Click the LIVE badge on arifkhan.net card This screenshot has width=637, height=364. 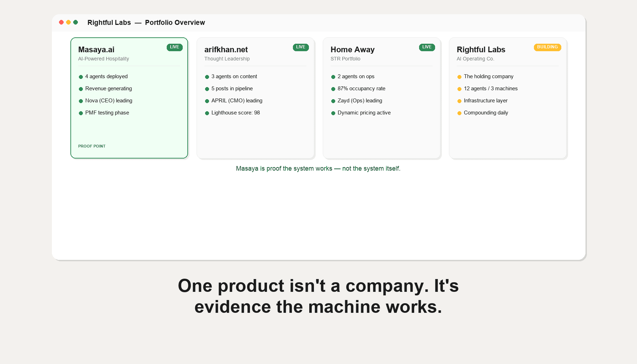point(301,47)
